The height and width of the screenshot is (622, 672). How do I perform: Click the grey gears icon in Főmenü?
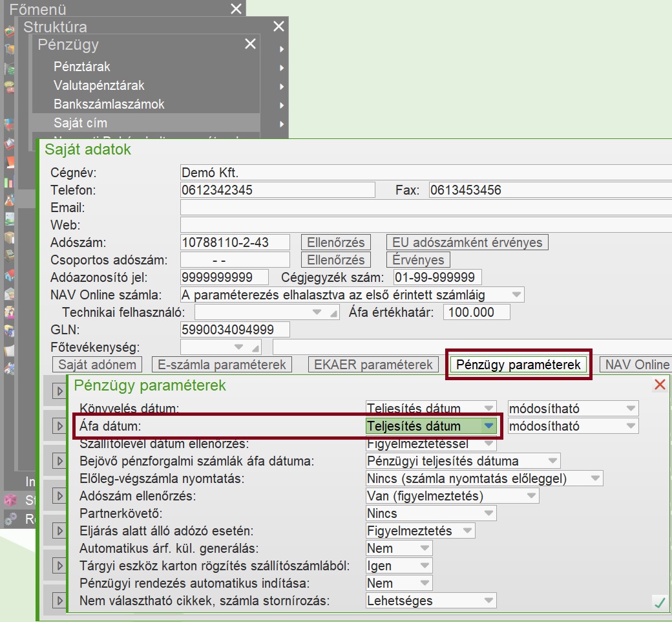[10, 519]
